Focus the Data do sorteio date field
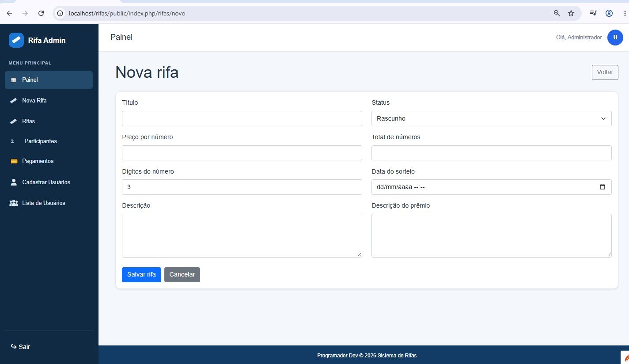This screenshot has height=364, width=629. coord(492,187)
